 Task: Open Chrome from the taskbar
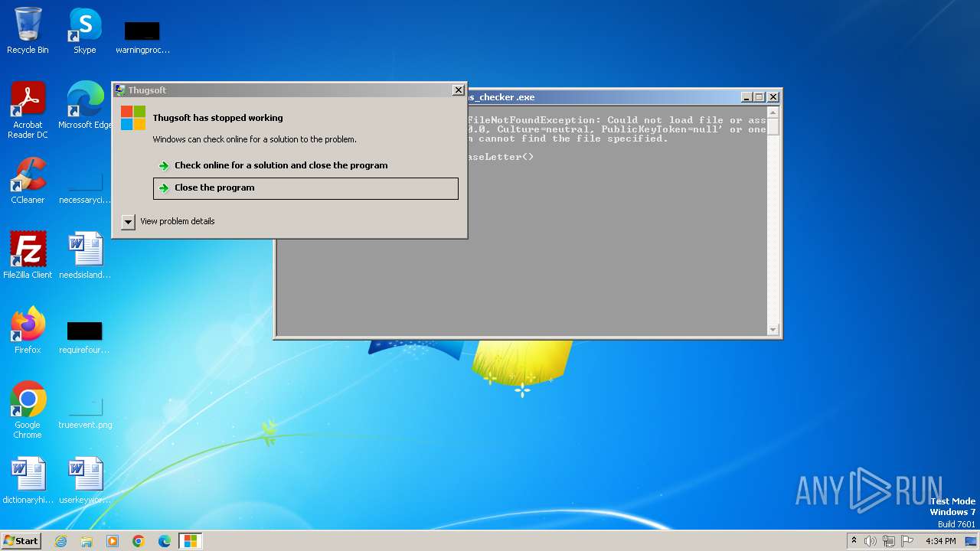coord(139,541)
